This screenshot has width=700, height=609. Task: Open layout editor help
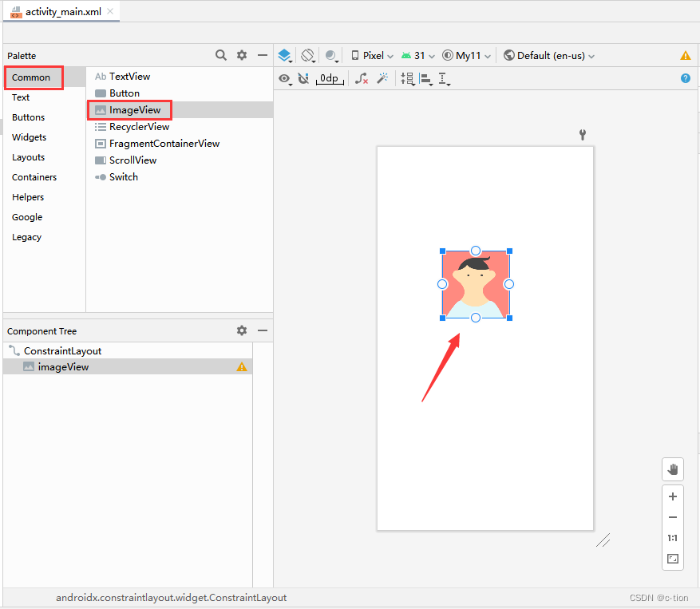click(686, 78)
